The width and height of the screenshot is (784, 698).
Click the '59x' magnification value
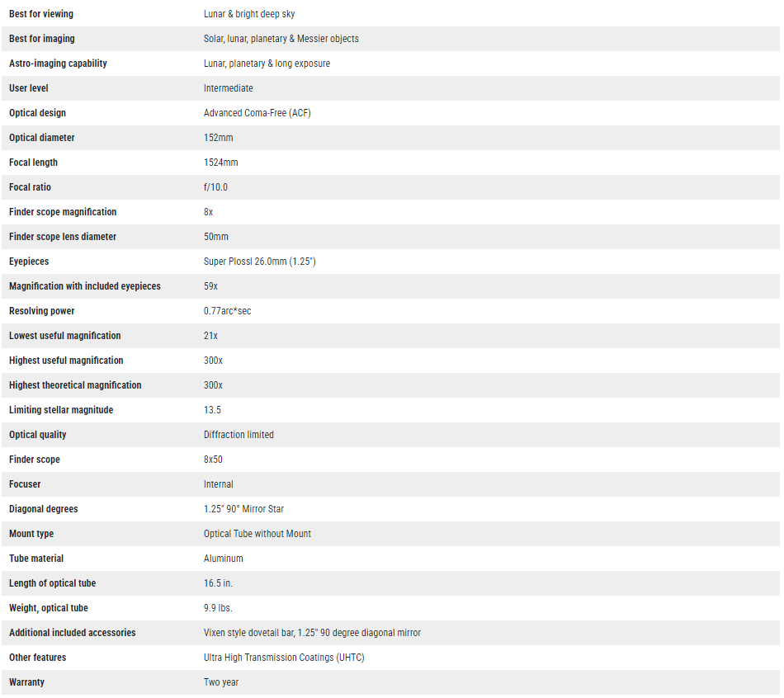click(x=210, y=286)
